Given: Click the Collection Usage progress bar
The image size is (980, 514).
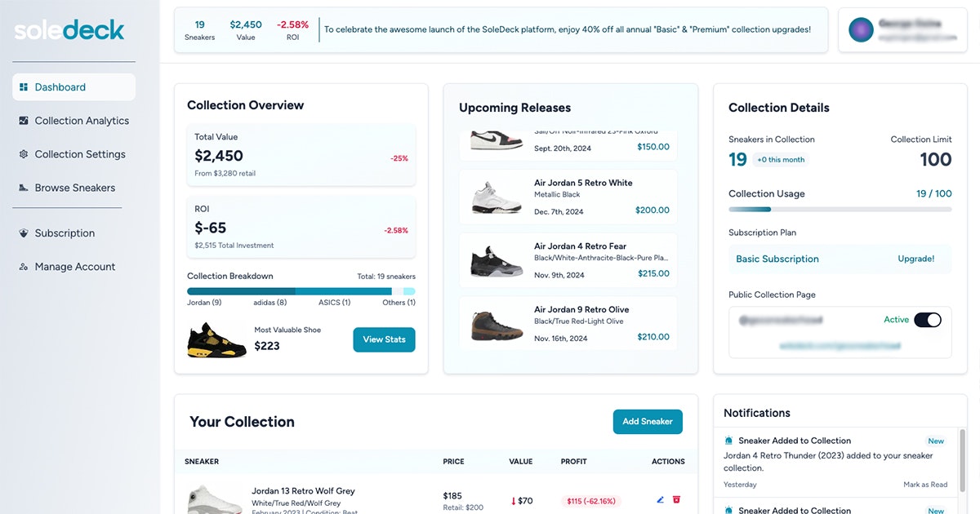Looking at the screenshot, I should point(840,210).
